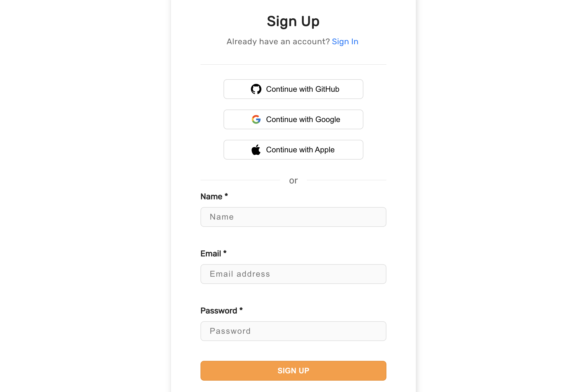Click the "or" divider text
Screen dimensions: 577x392
[x=293, y=180]
